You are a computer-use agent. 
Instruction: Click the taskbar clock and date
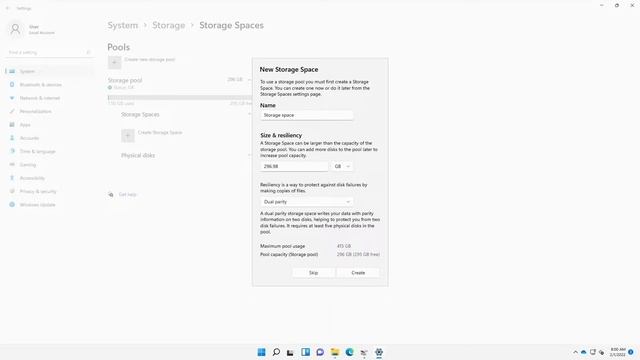618,352
